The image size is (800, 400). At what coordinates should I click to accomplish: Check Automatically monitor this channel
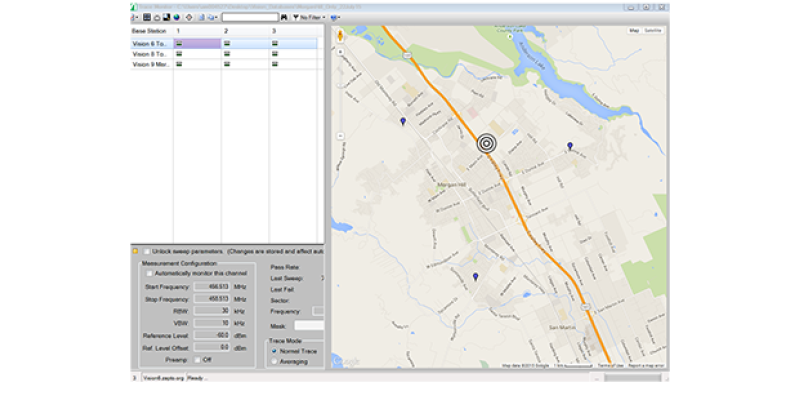coord(149,273)
